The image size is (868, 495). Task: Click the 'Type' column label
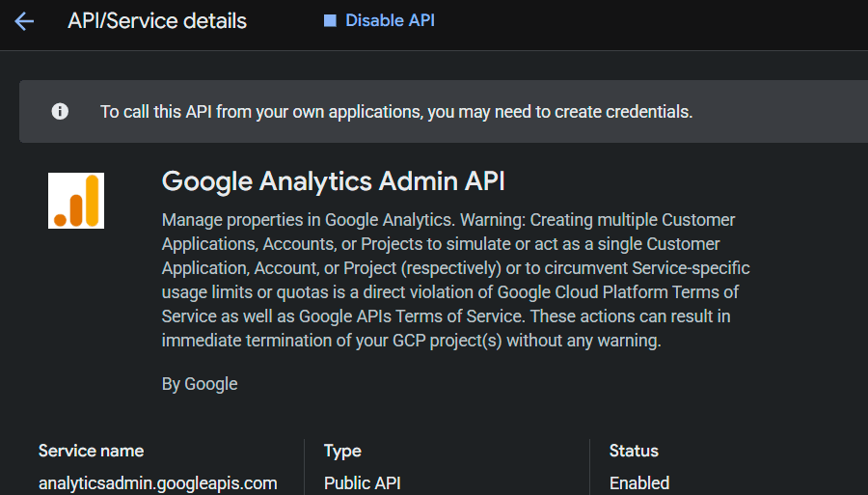pos(342,452)
